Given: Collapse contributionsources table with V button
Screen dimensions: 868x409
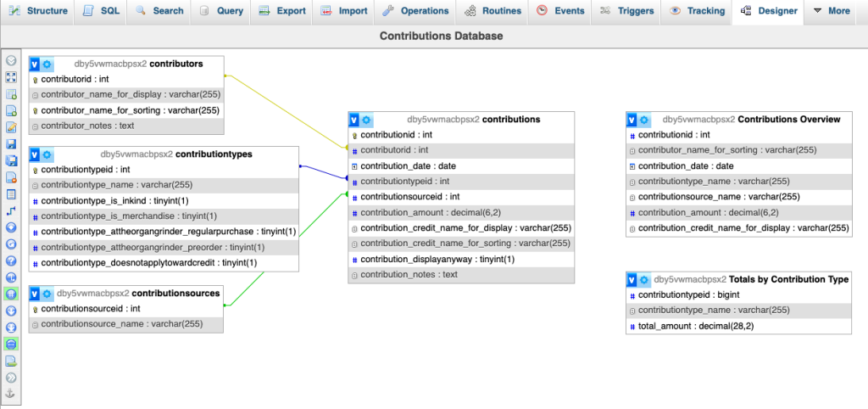Looking at the screenshot, I should pos(34,293).
